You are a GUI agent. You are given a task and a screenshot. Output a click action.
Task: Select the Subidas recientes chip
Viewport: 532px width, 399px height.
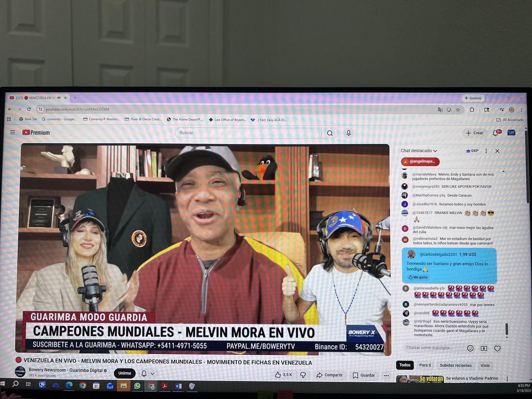(x=456, y=365)
